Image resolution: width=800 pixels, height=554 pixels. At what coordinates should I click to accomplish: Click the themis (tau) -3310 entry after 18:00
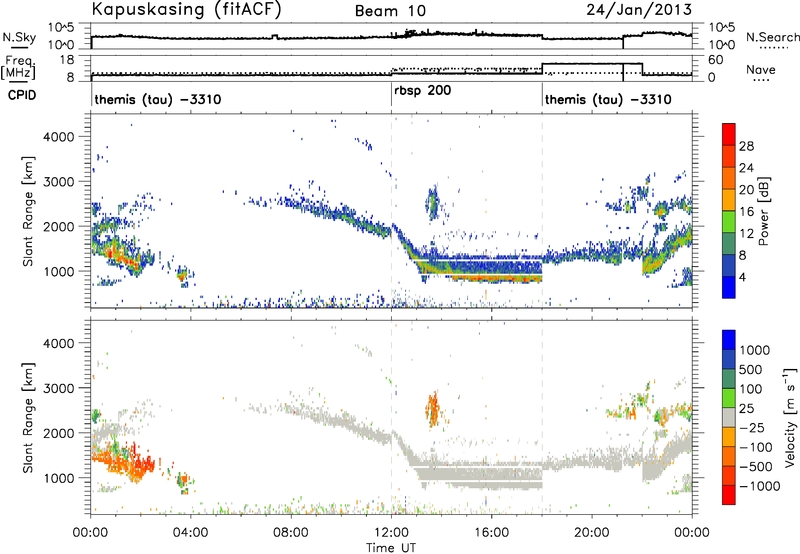(x=608, y=99)
